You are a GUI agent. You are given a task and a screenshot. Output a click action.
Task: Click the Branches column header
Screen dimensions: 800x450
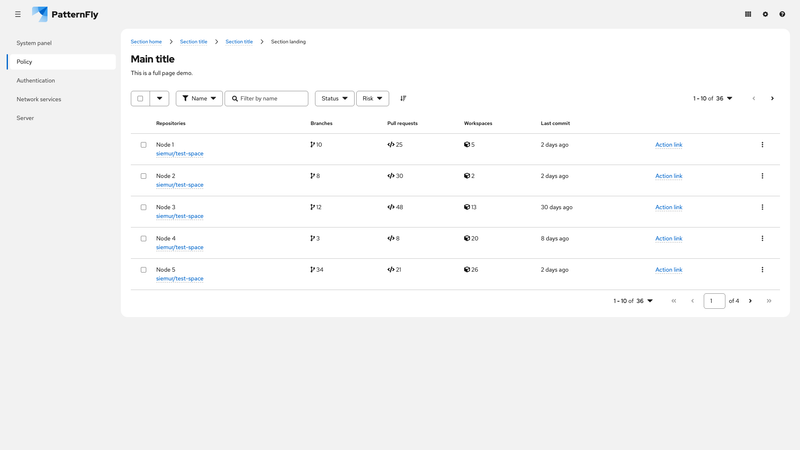[x=321, y=123]
